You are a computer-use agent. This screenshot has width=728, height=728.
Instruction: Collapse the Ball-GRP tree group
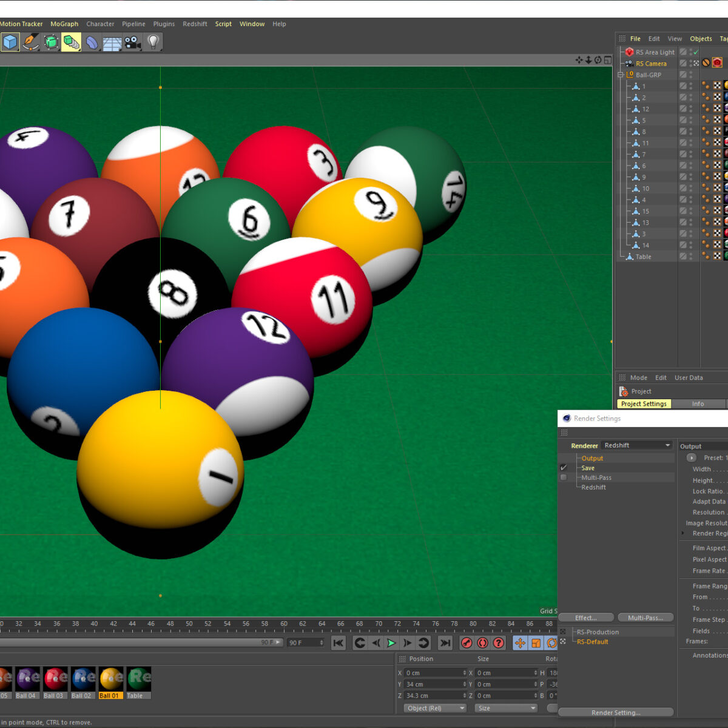[x=621, y=75]
